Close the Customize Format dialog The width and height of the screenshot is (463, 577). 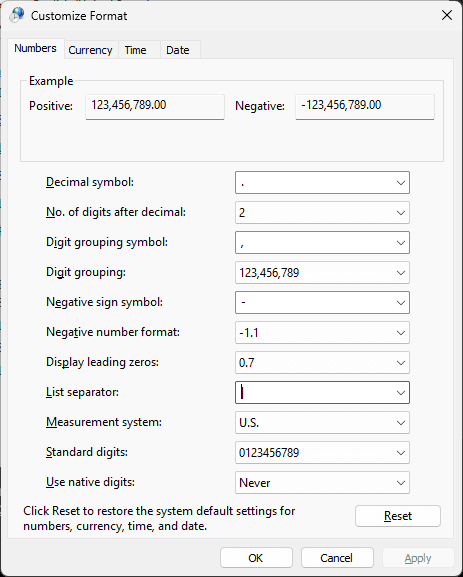(x=447, y=15)
